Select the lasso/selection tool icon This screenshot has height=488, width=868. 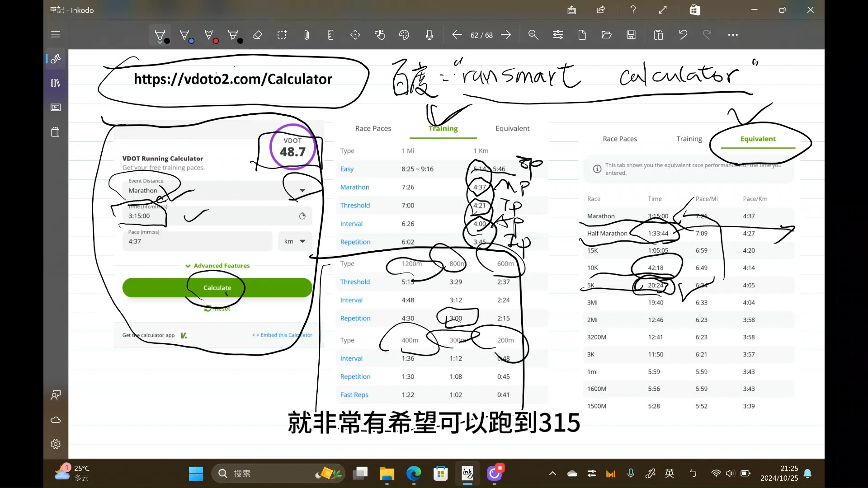click(282, 34)
